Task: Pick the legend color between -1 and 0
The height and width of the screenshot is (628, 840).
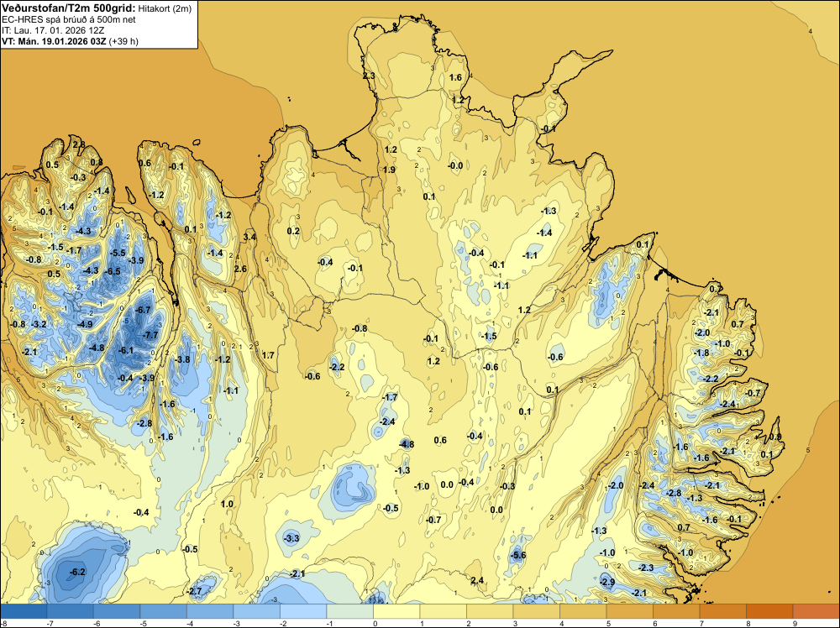Action: click(349, 611)
